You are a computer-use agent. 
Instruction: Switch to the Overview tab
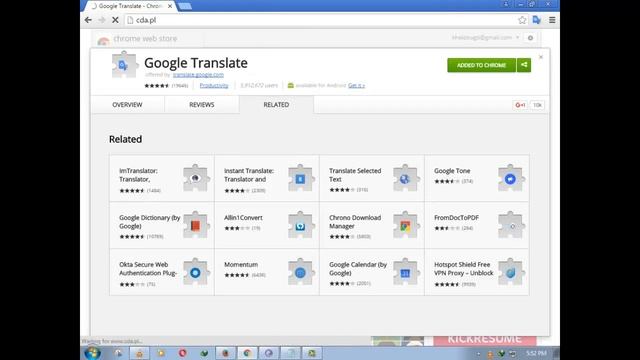(127, 104)
